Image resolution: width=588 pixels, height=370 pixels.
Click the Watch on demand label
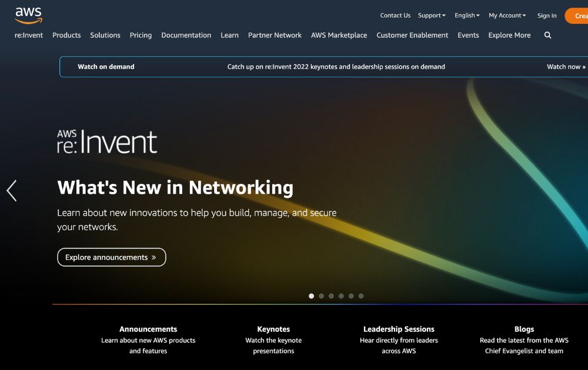click(x=106, y=67)
